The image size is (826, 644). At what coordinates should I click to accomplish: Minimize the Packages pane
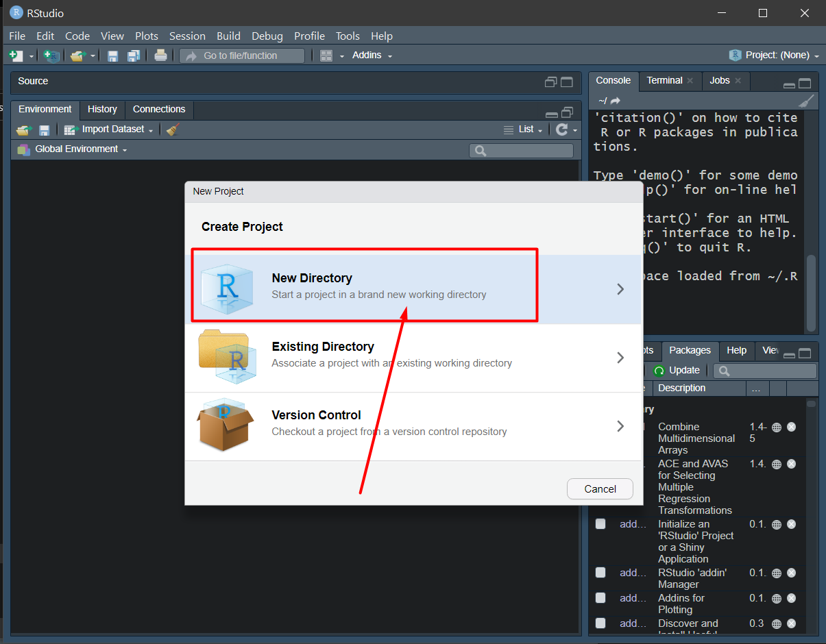[x=790, y=355]
